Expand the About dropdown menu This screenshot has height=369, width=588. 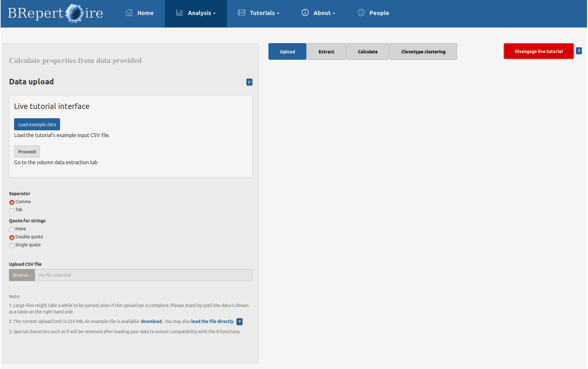324,13
